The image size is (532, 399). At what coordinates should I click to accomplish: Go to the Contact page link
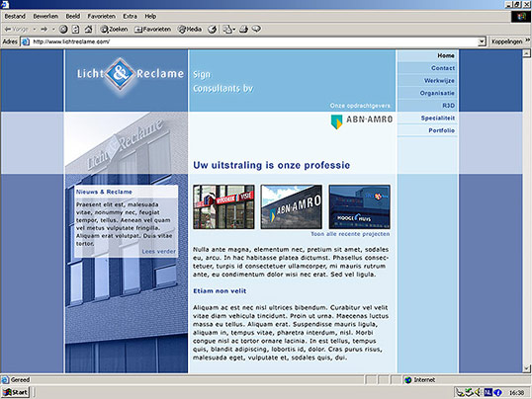[x=443, y=68]
